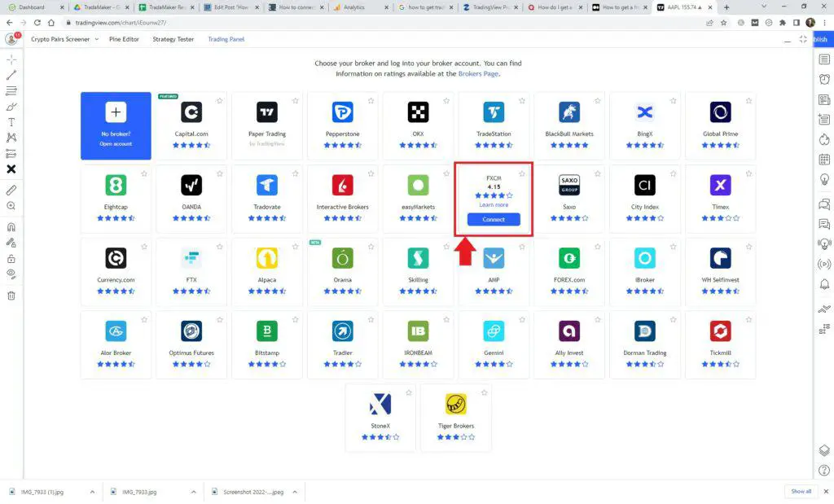Open the Pine Editor tab
The image size is (834, 504).
click(124, 39)
